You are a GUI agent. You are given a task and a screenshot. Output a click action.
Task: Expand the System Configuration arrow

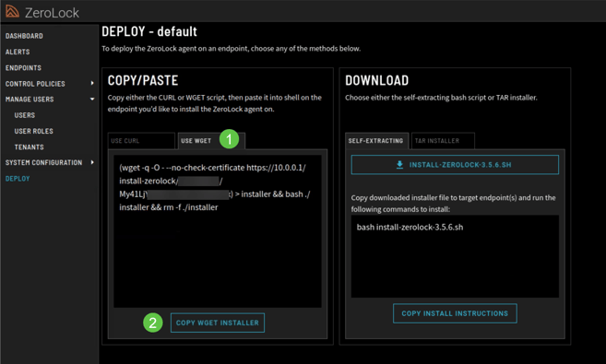coord(92,162)
